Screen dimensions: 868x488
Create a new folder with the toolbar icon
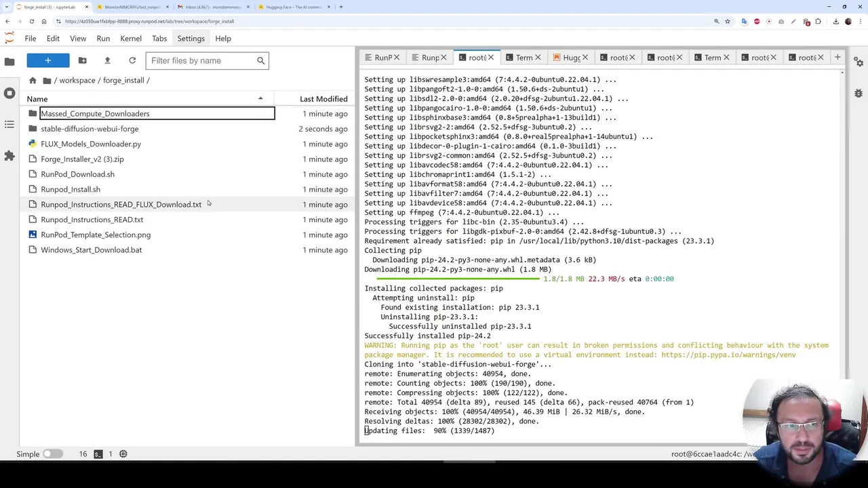[82, 60]
